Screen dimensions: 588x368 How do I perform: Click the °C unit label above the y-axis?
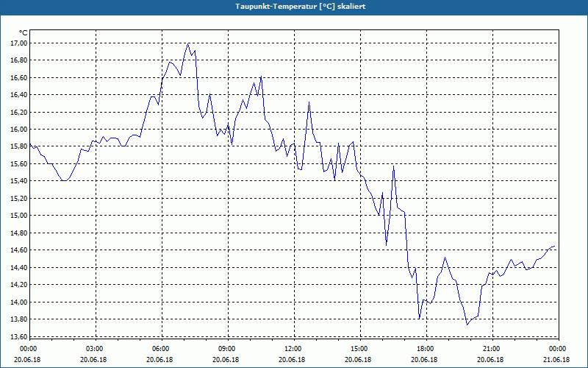[x=24, y=33]
